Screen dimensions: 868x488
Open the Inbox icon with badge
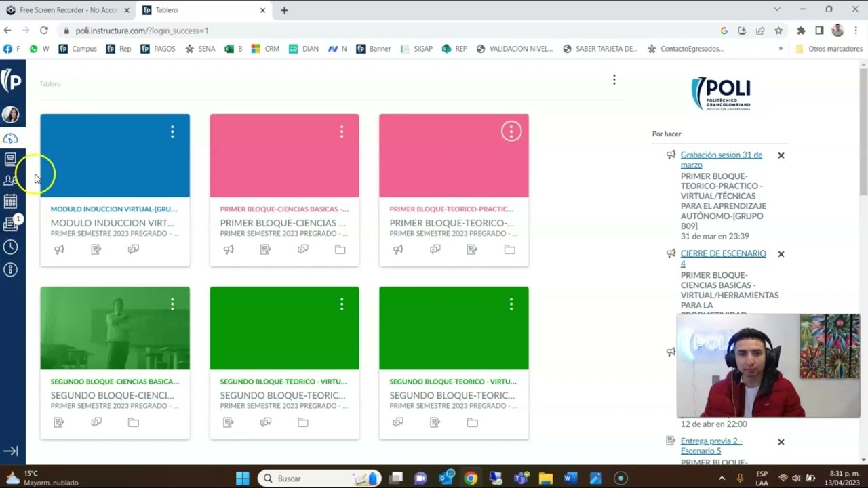10,224
